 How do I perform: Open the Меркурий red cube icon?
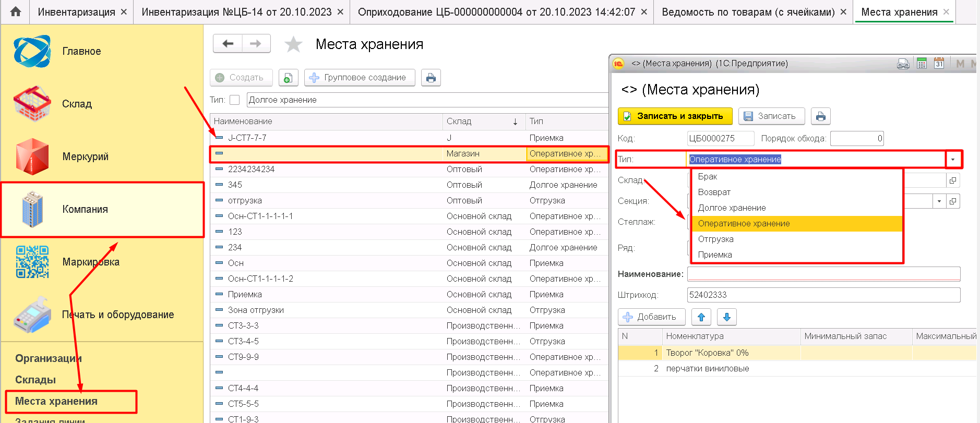coord(32,156)
